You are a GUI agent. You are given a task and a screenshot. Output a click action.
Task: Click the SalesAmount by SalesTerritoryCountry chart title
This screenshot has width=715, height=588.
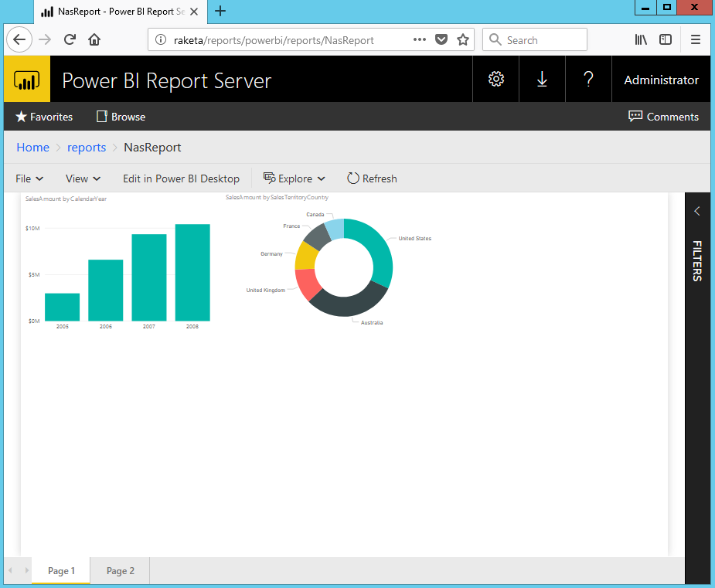[x=277, y=197]
